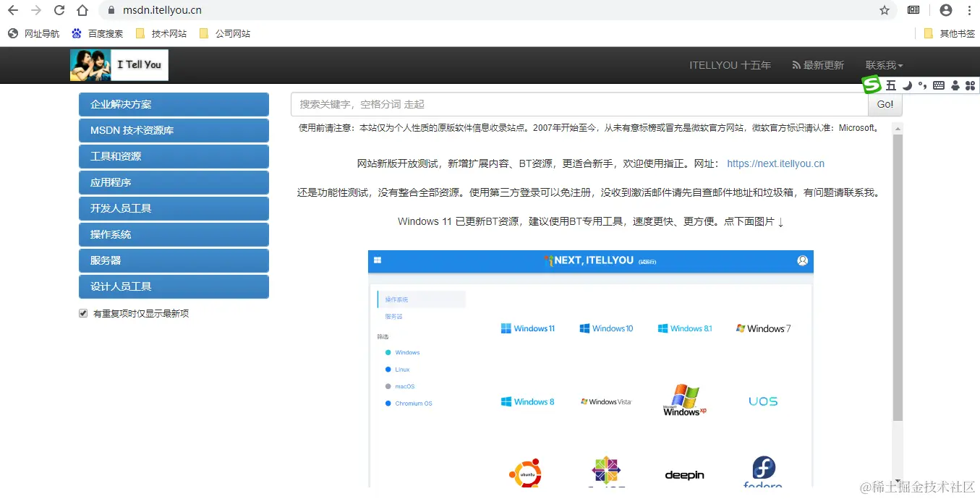Click the Ubuntu logo
Image resolution: width=980 pixels, height=499 pixels.
coord(525,474)
